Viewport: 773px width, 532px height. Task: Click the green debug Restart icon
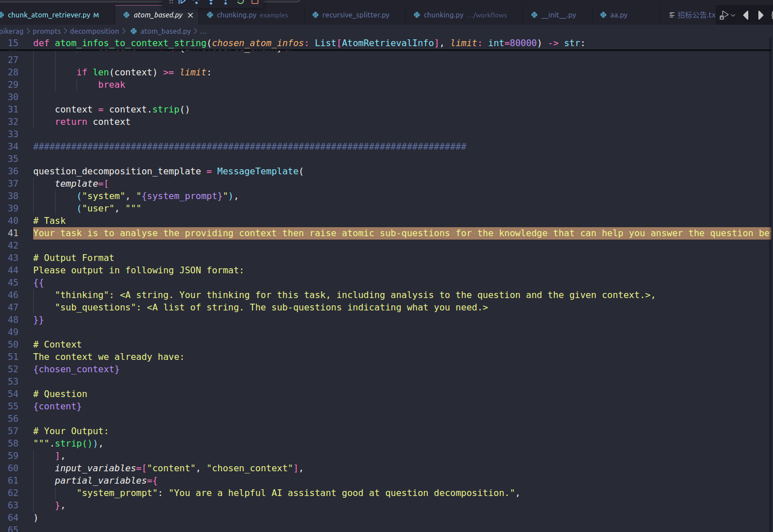(x=241, y=2)
